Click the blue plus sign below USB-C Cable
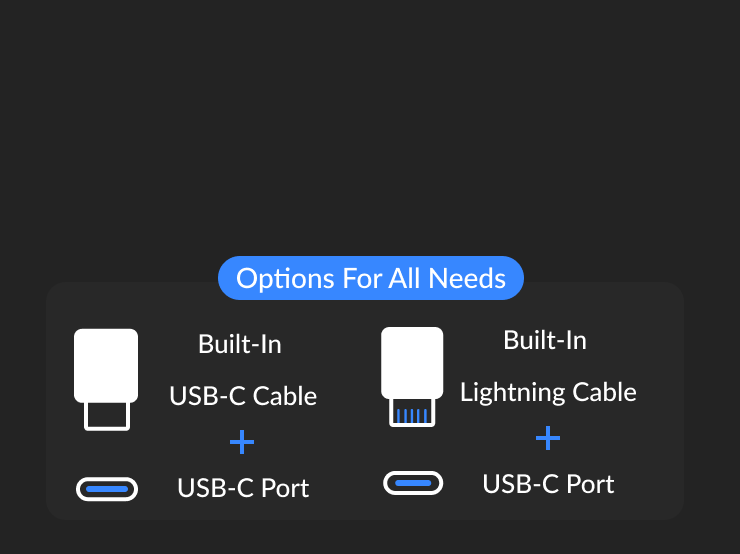This screenshot has width=740, height=554. 242,442
